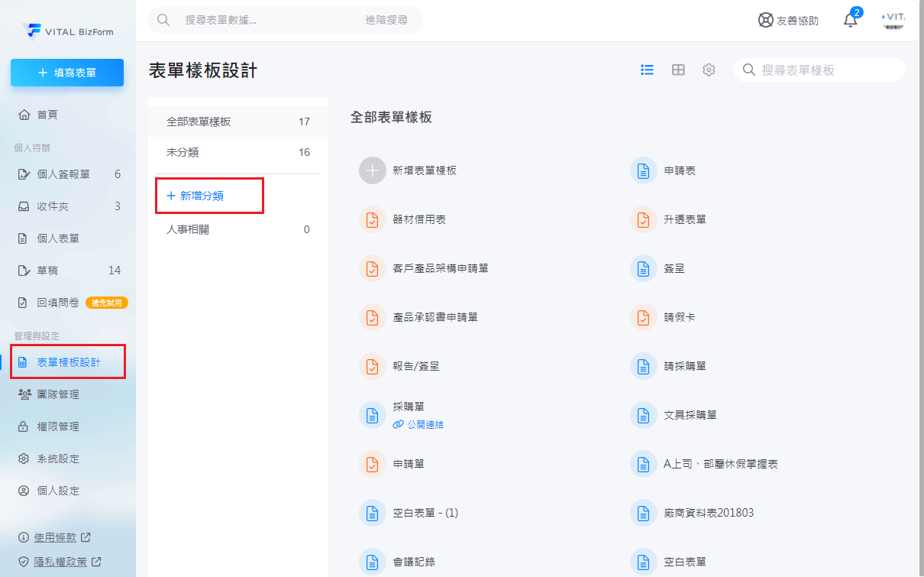924x577 pixels.
Task: Click 進階搜尋 in top search bar
Action: (386, 20)
